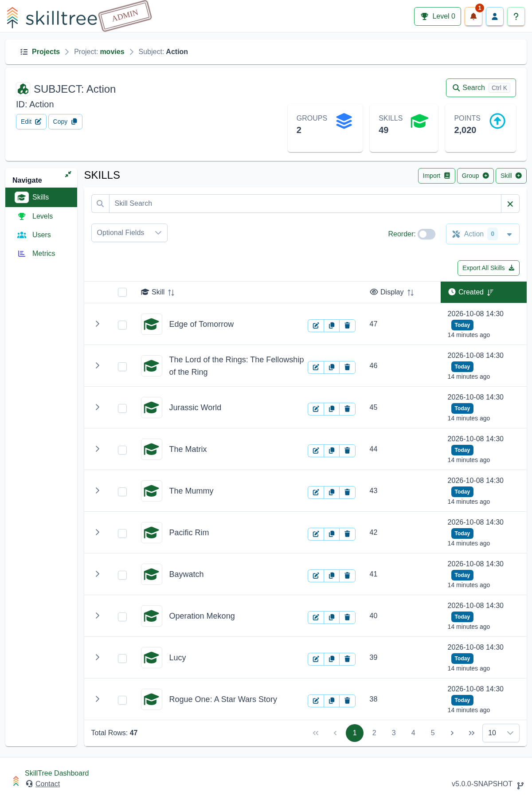This screenshot has height=800, width=532.
Task: Edit the Pacific Rim skill
Action: point(316,534)
